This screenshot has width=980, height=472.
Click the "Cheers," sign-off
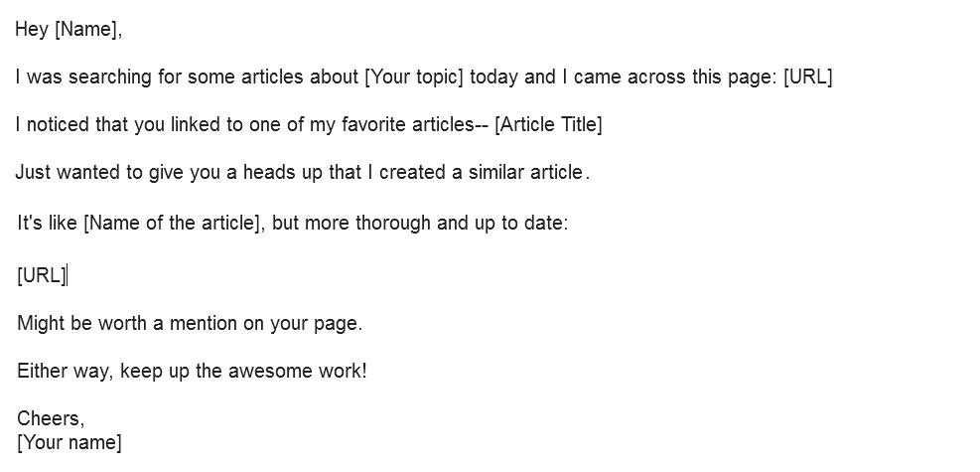pyautogui.click(x=50, y=419)
